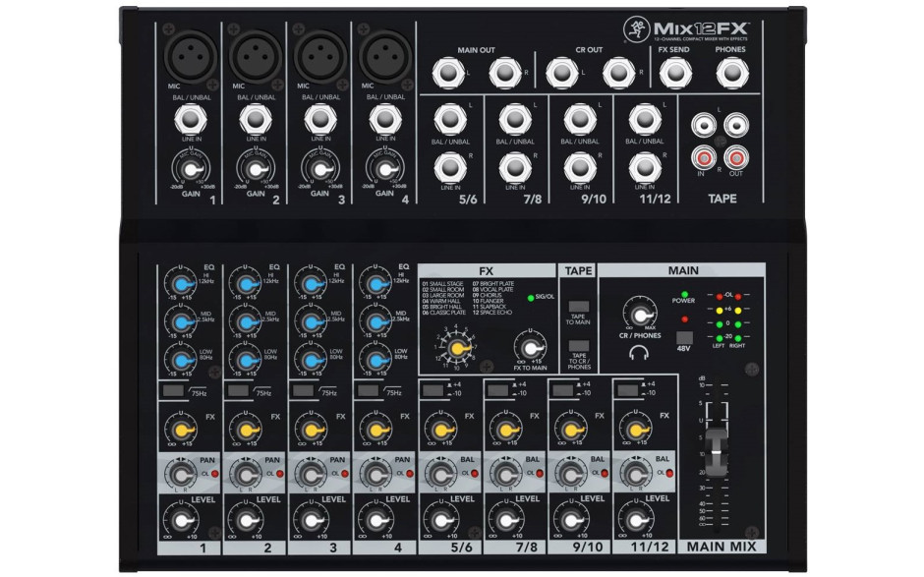Screen dimensions: 924x577
Task: Toggle the 9/10 +4/-10 level switch
Action: [x=563, y=389]
